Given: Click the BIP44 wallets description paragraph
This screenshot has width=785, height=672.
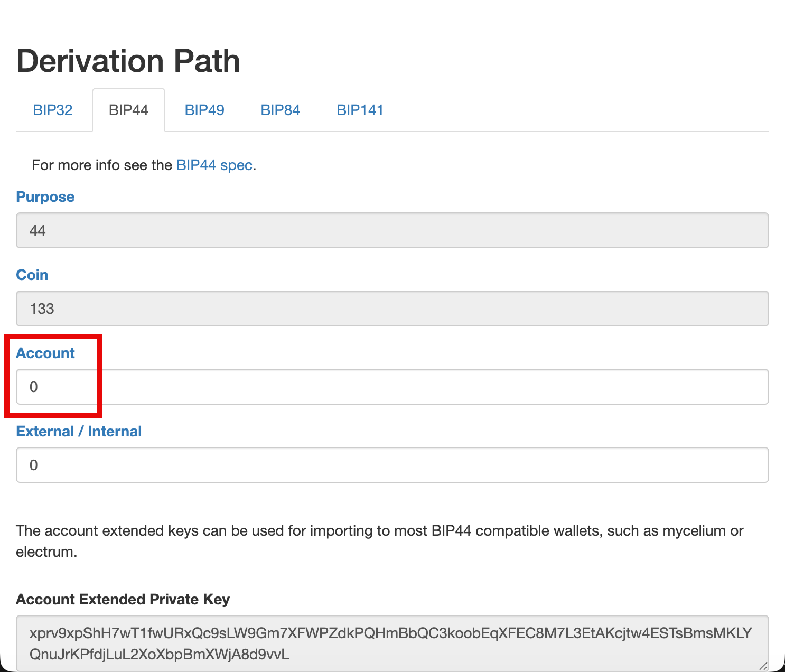Looking at the screenshot, I should (379, 541).
